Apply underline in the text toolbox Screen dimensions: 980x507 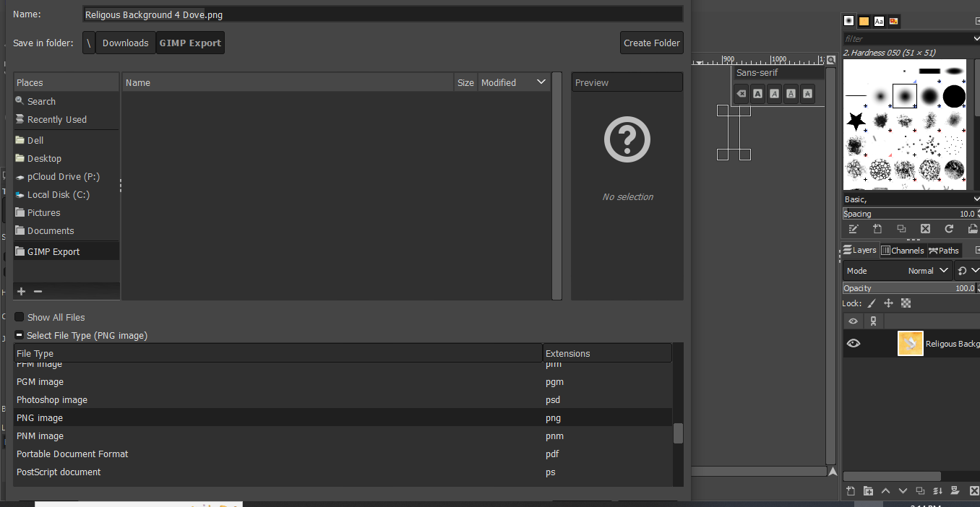pos(791,93)
